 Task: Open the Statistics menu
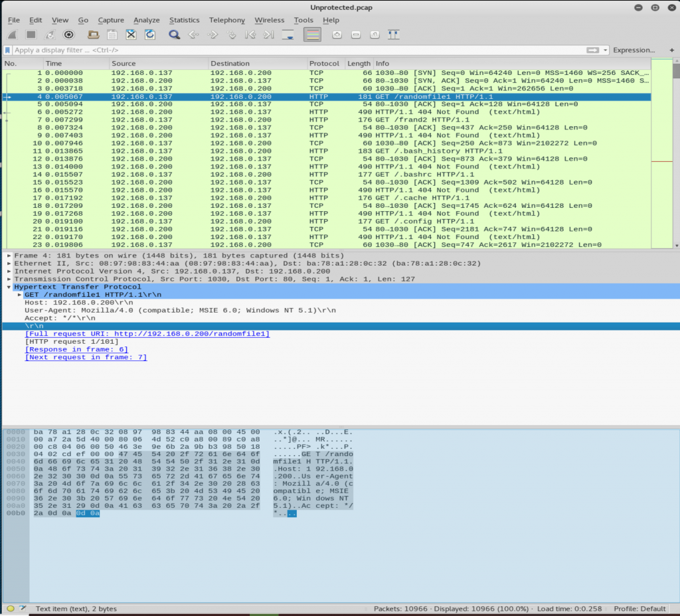185,20
